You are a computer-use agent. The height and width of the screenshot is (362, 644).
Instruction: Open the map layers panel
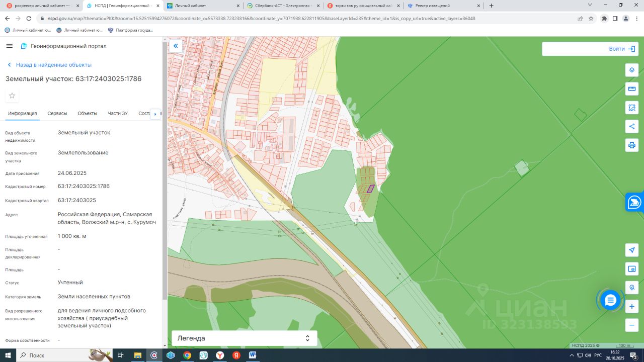pyautogui.click(x=632, y=70)
